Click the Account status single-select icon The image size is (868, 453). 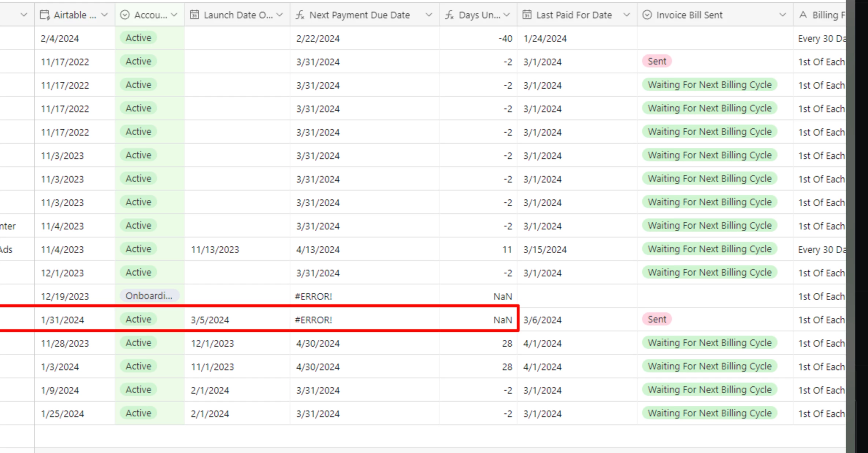[x=125, y=15]
